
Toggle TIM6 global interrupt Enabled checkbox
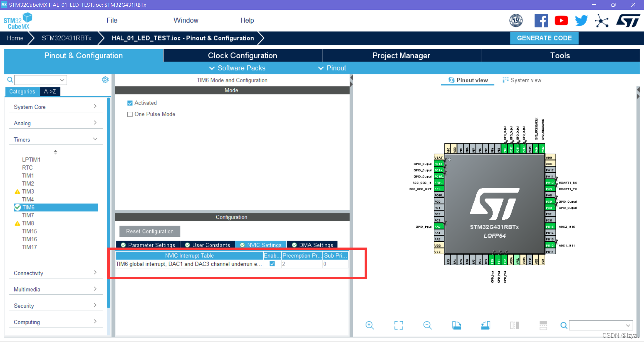click(x=272, y=264)
